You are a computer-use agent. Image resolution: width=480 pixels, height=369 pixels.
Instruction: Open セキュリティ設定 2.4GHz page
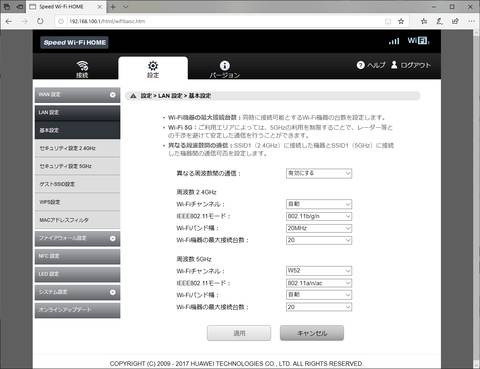point(77,148)
